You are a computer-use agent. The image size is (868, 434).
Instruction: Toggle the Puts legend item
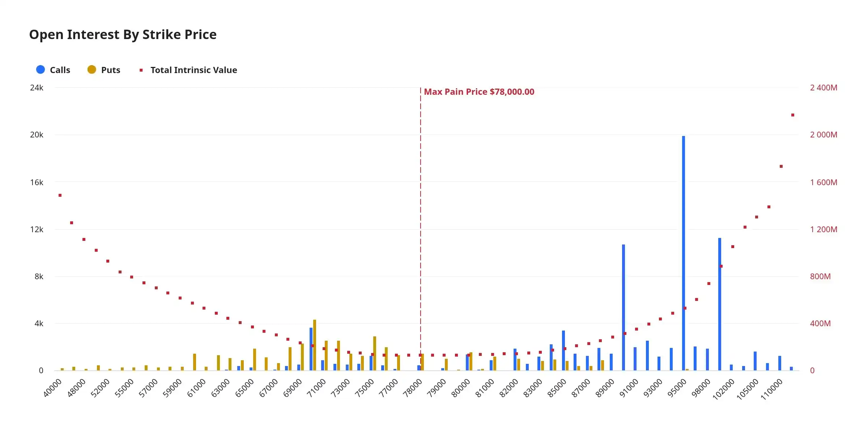pyautogui.click(x=104, y=70)
